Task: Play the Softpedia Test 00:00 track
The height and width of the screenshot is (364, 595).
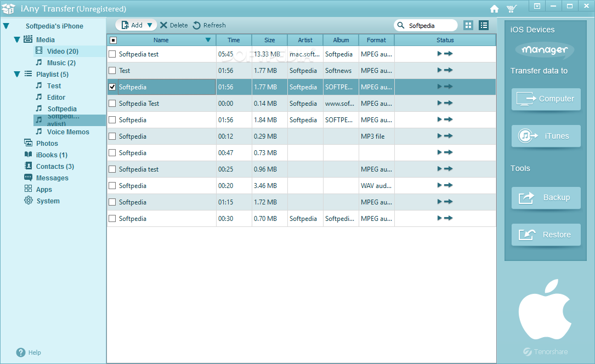Action: [x=439, y=103]
